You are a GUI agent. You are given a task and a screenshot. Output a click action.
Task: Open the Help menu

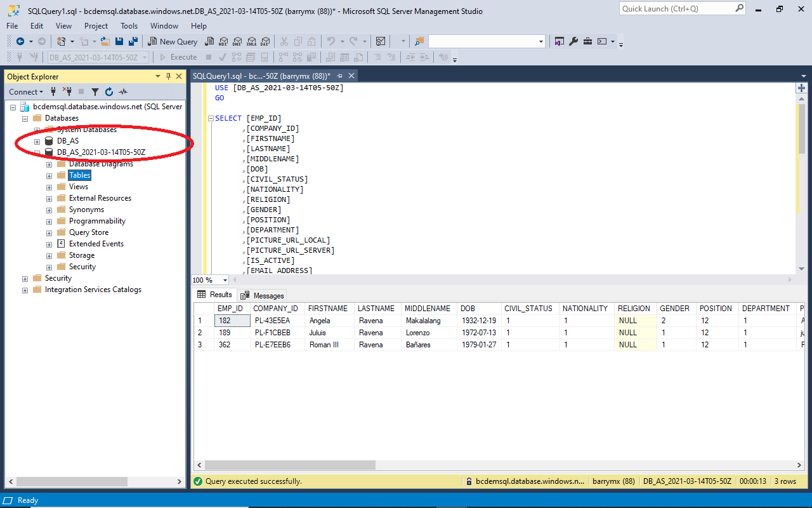click(x=199, y=26)
